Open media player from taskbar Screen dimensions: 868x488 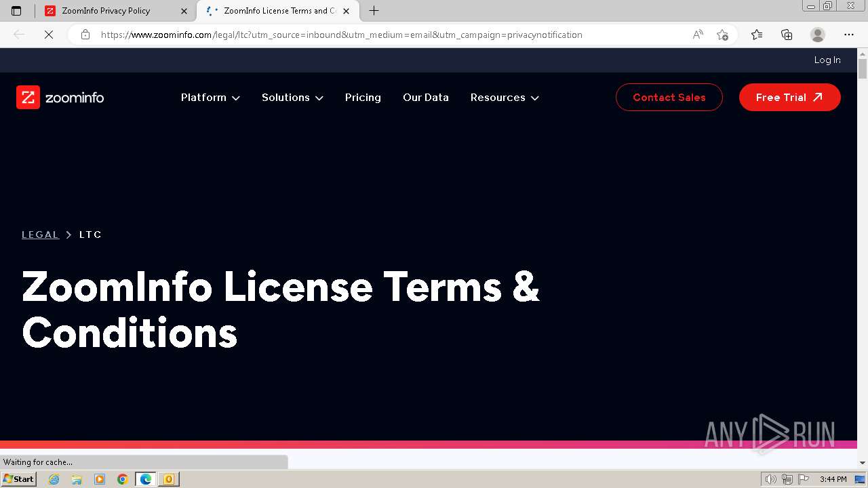(100, 479)
